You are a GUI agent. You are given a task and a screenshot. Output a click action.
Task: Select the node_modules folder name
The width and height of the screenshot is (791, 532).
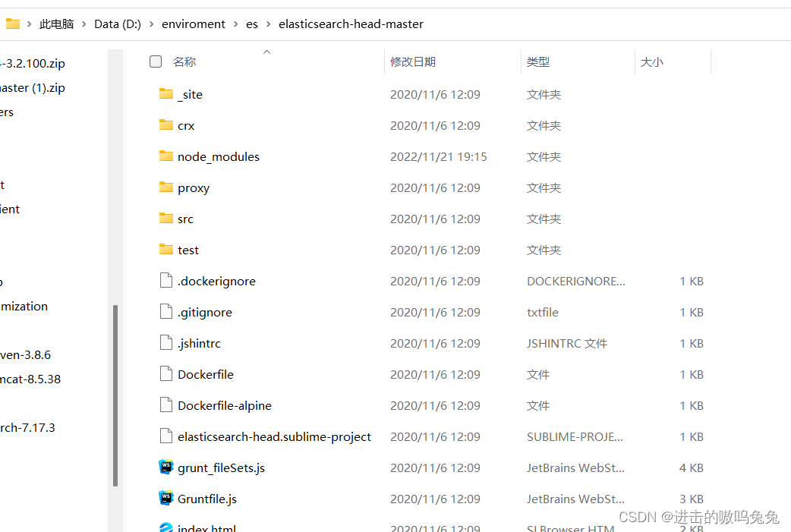pos(219,157)
